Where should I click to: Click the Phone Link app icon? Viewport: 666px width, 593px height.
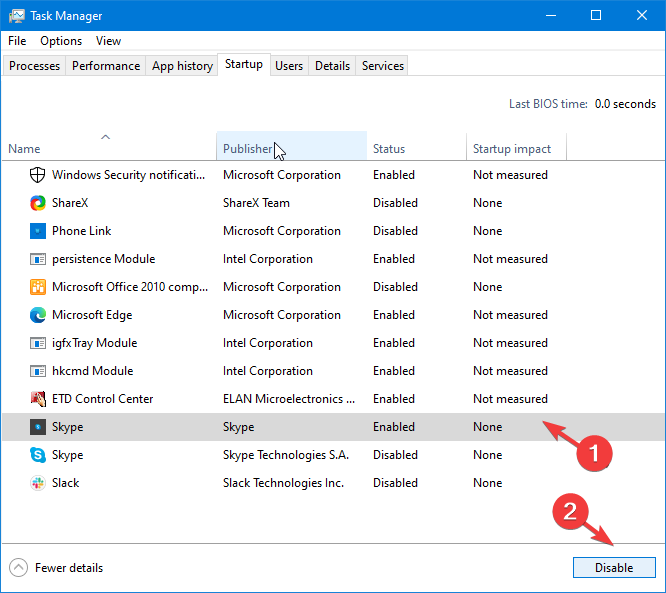pos(37,231)
